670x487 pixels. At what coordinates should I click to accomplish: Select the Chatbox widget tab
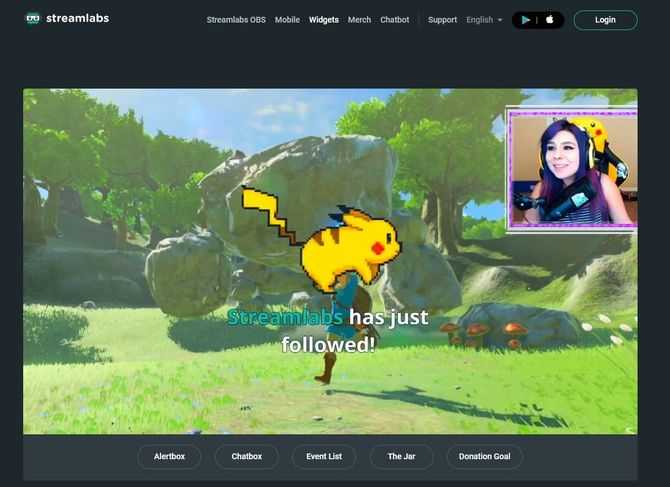(247, 456)
